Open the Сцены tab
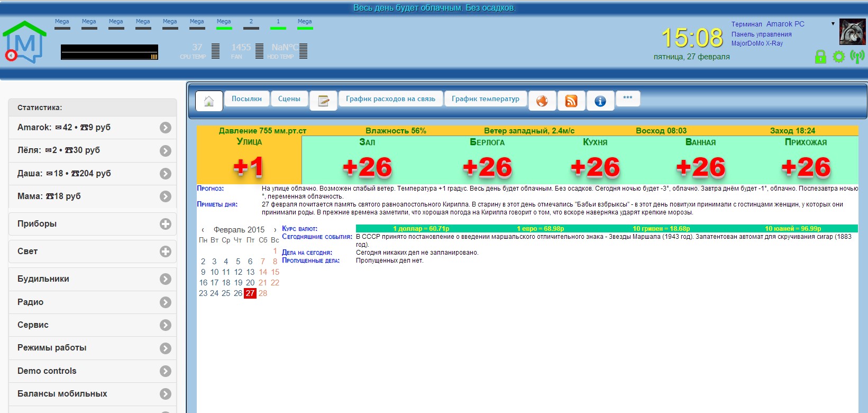Viewport: 868px width, 413px height. point(289,99)
